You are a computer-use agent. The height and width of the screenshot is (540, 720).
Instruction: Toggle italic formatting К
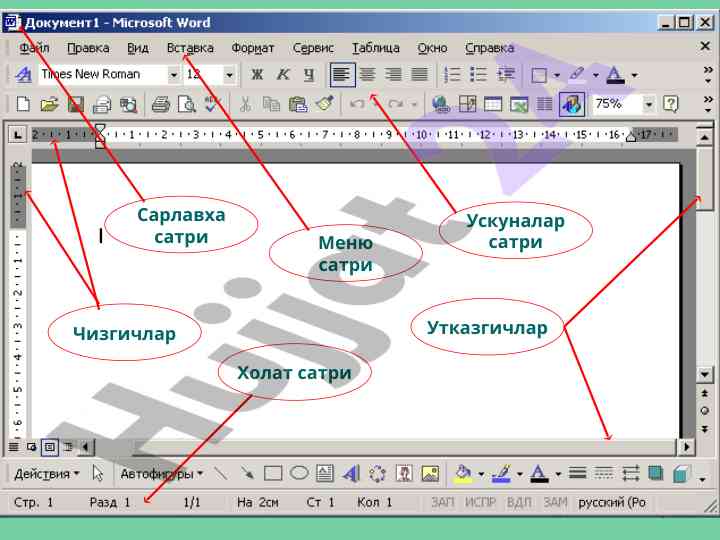click(283, 74)
